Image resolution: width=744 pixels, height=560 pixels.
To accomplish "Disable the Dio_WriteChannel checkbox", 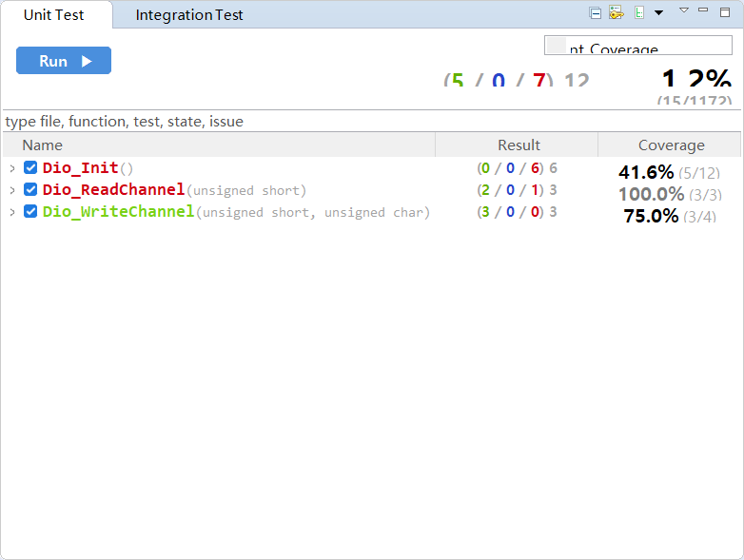I will [x=30, y=212].
